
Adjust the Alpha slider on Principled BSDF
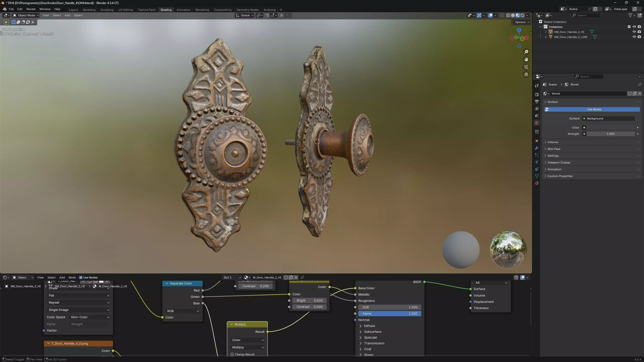point(389,313)
